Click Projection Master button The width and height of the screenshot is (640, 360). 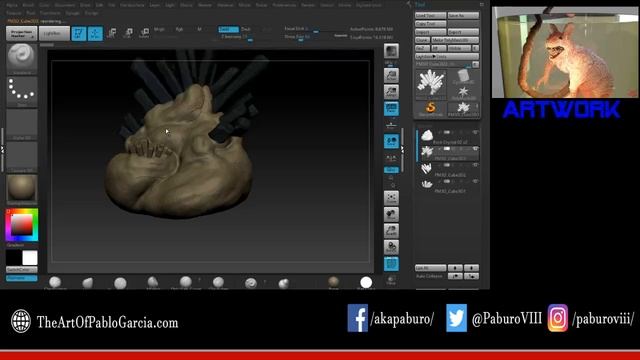(x=22, y=33)
